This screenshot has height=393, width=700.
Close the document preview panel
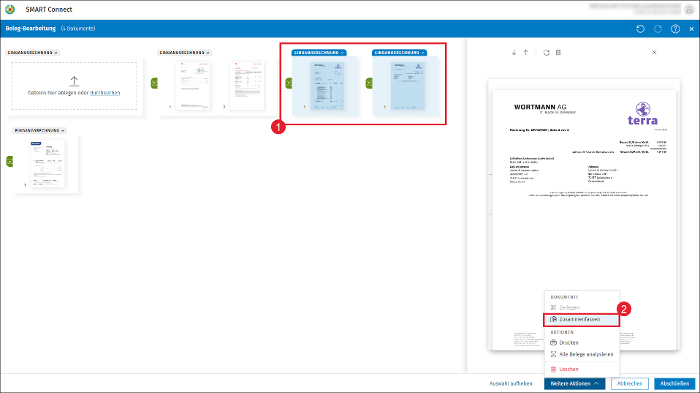pyautogui.click(x=654, y=52)
